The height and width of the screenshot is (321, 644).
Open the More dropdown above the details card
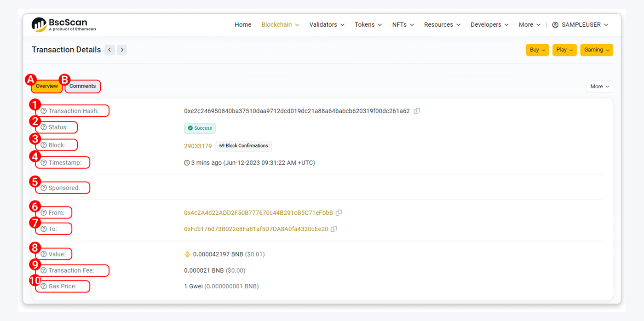(600, 86)
